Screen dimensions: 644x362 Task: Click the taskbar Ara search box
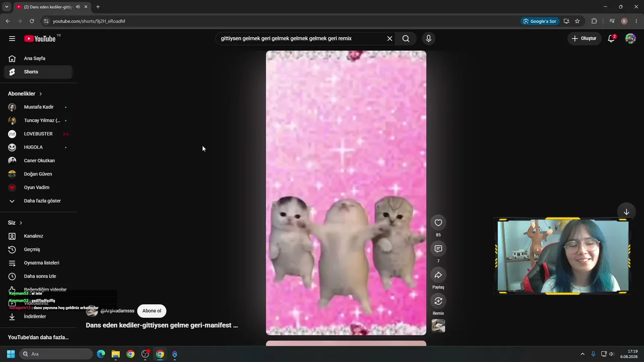[x=56, y=354]
